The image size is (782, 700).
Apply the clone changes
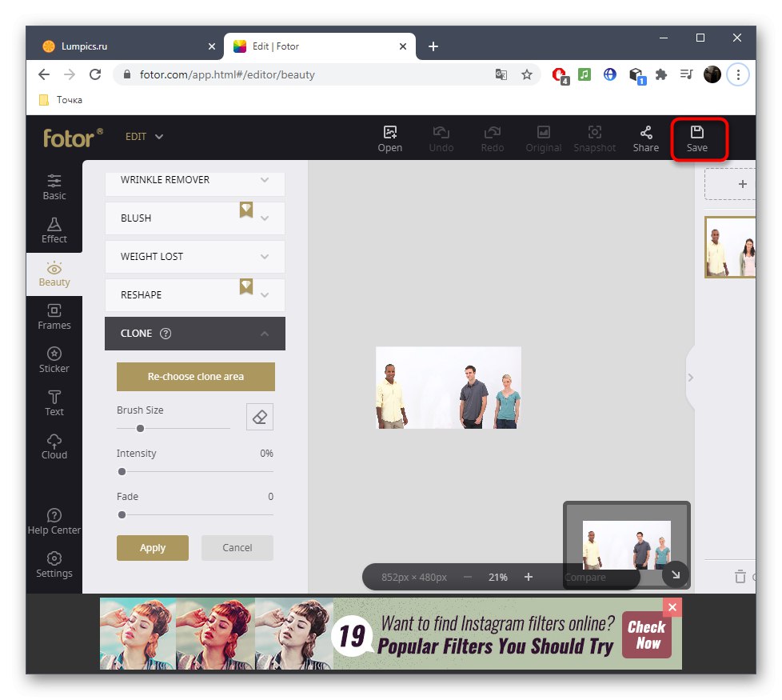tap(153, 548)
